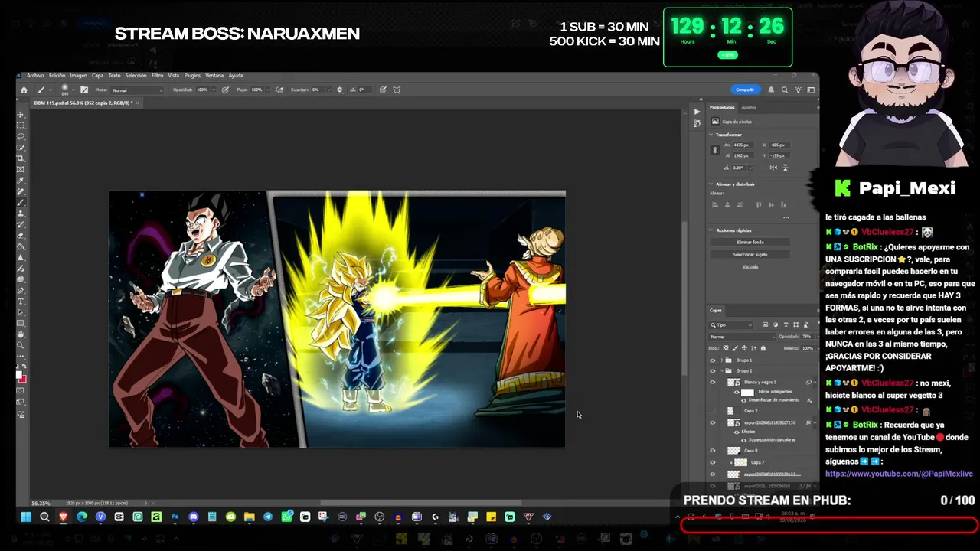The width and height of the screenshot is (980, 551).
Task: Open brush settings panel icon
Action: click(x=84, y=90)
